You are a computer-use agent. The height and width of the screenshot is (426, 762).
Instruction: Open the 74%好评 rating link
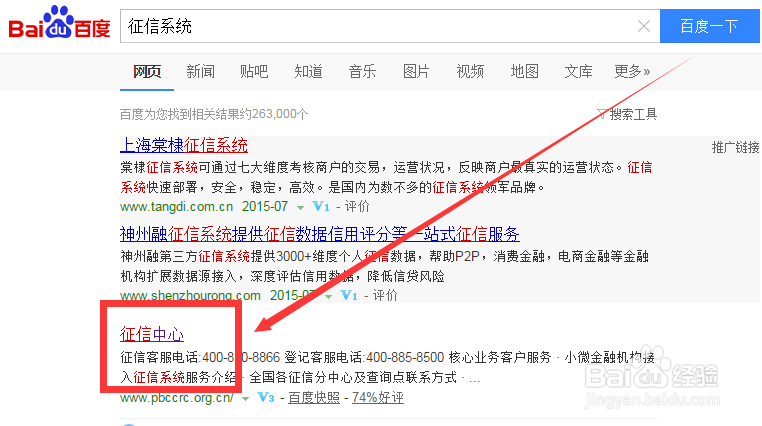[x=378, y=398]
